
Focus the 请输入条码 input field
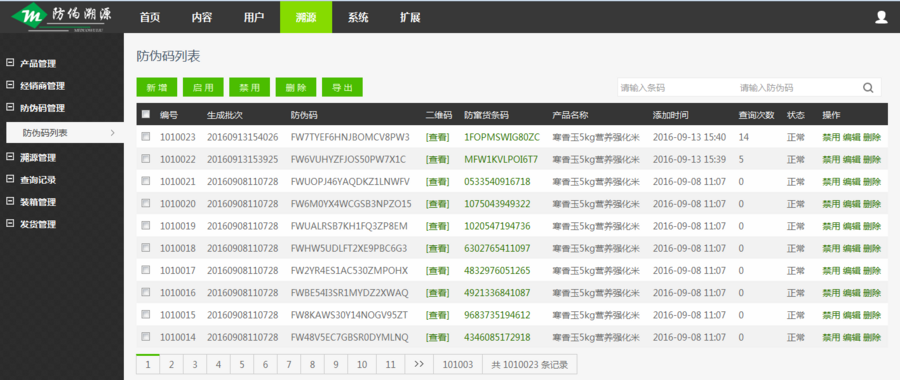pos(676,88)
